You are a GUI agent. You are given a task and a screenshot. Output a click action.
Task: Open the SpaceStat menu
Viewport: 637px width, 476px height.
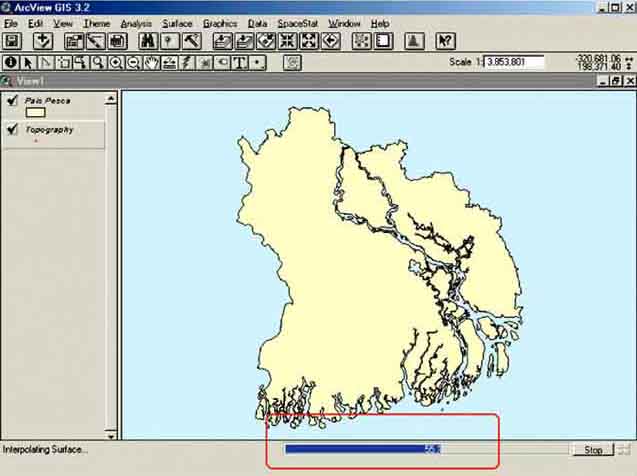pyautogui.click(x=298, y=22)
